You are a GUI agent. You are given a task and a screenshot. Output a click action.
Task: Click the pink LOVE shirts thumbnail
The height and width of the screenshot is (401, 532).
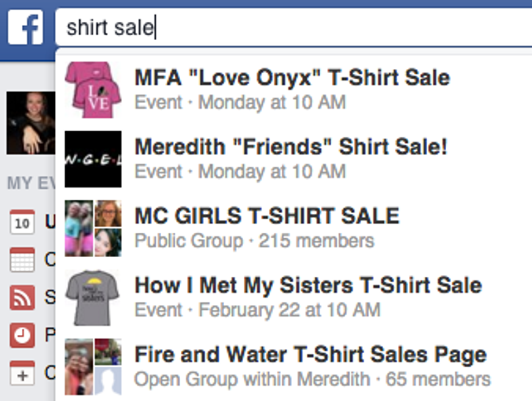(93, 90)
